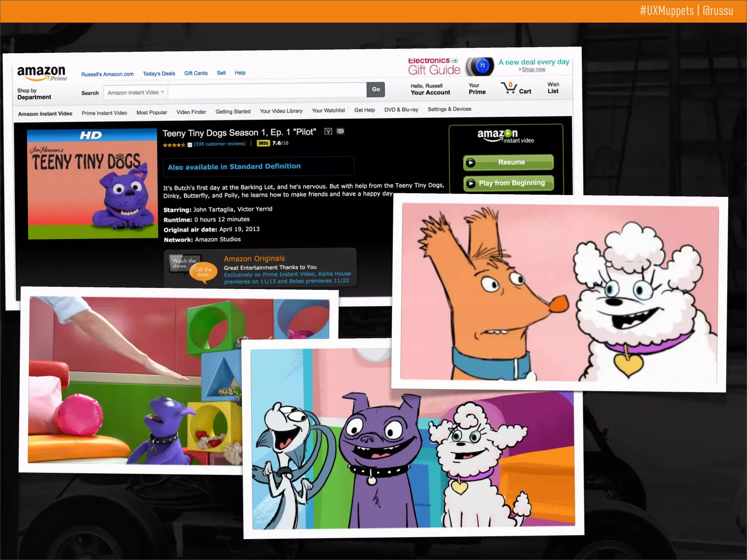The height and width of the screenshot is (560, 747).
Task: Click the Play from Beginning button
Action: pos(508,183)
